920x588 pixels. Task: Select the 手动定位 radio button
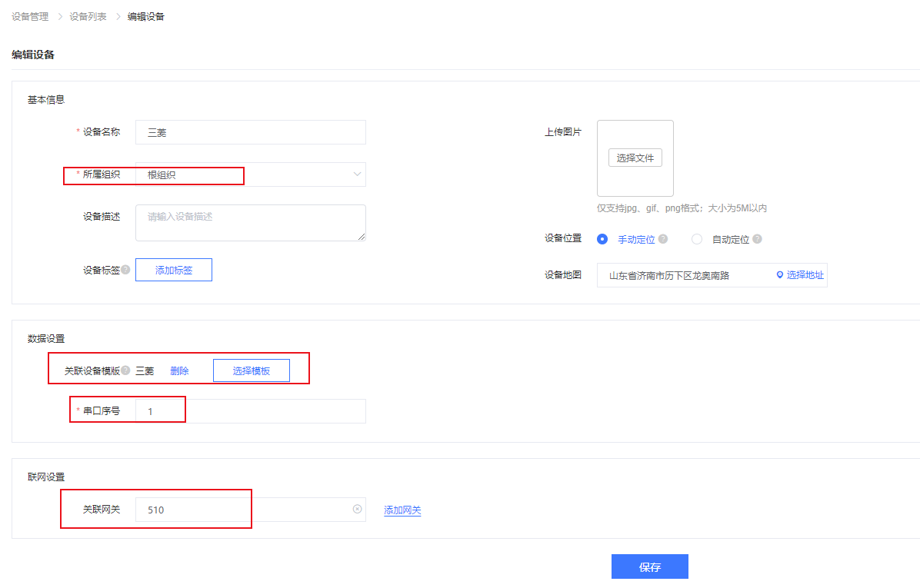(603, 239)
